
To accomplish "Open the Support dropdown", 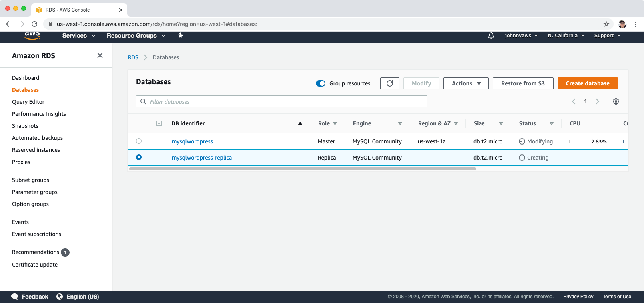I will [607, 36].
